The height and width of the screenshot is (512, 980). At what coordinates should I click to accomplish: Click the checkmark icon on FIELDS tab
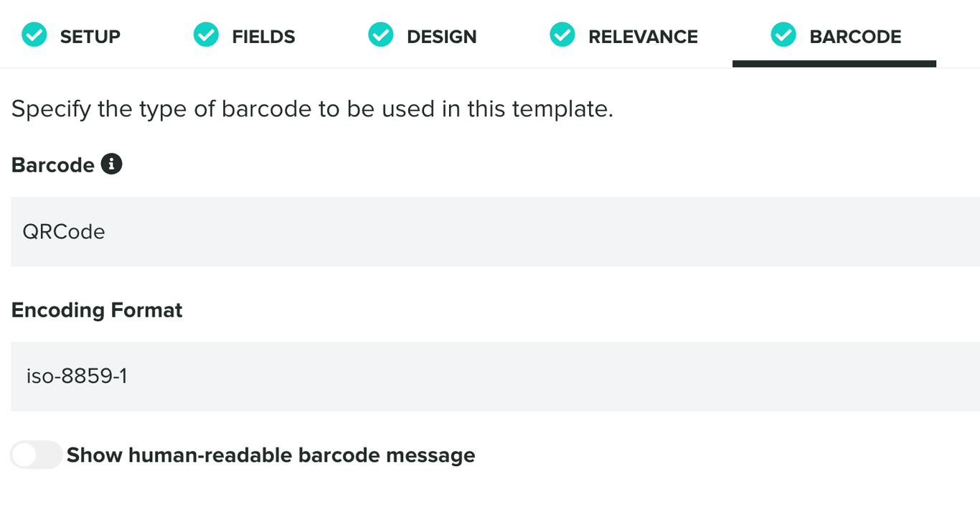206,34
